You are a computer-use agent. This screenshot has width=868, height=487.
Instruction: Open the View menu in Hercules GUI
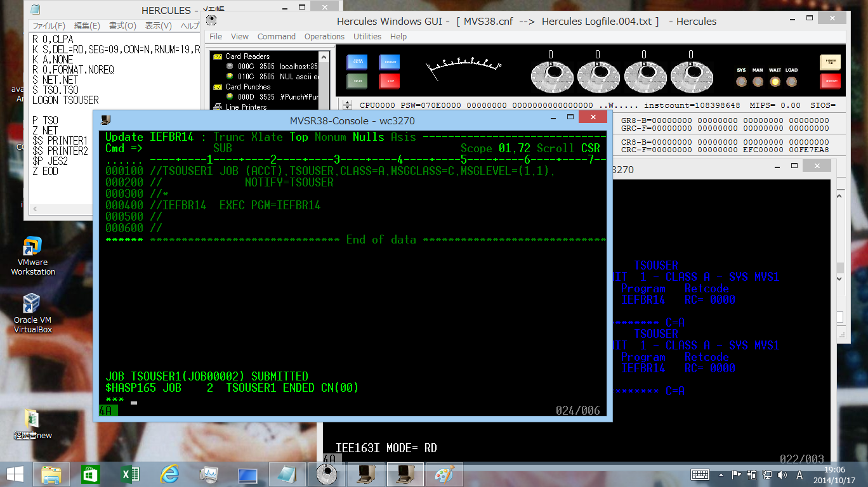pyautogui.click(x=240, y=36)
